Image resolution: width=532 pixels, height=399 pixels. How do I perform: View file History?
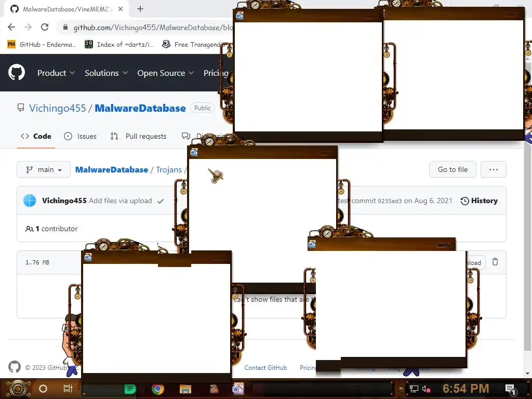click(x=479, y=201)
